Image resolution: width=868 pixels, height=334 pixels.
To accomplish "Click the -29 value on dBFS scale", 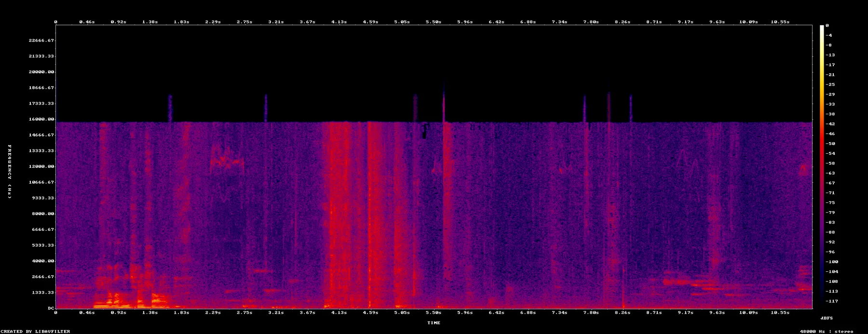I will click(x=830, y=94).
